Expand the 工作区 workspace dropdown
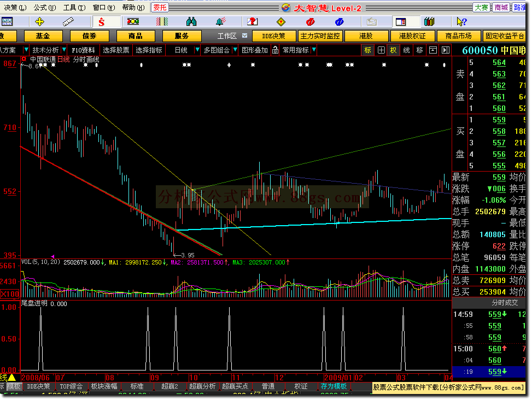 point(244,36)
